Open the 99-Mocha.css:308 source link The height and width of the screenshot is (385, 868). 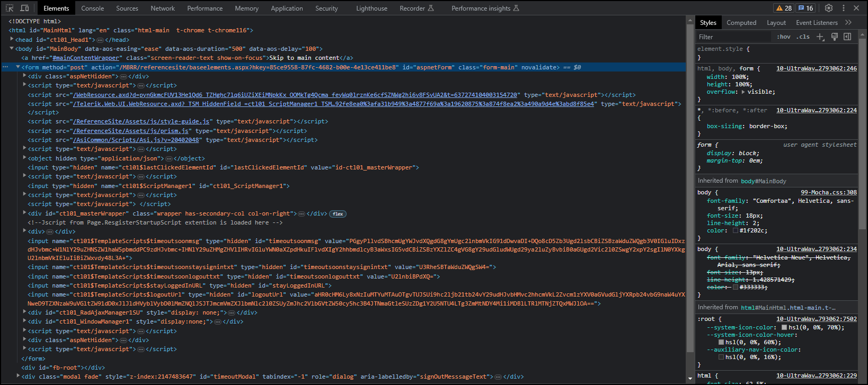point(829,192)
